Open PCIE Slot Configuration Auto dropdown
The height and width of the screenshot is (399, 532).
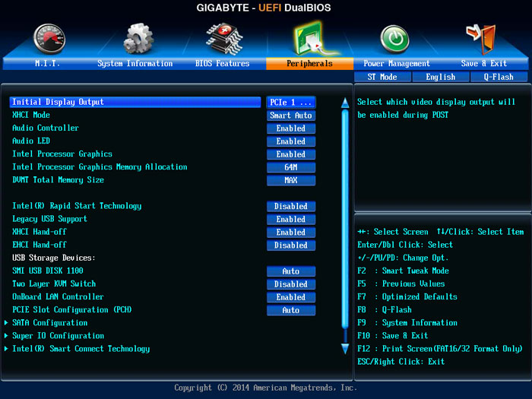tap(291, 310)
